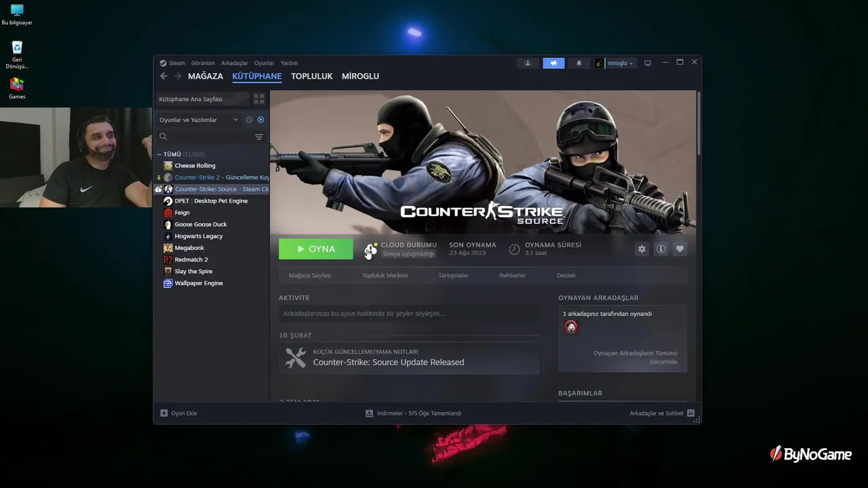Screen dimensions: 868x488
Task: Collapse the TÜMÜ games category
Action: point(160,155)
